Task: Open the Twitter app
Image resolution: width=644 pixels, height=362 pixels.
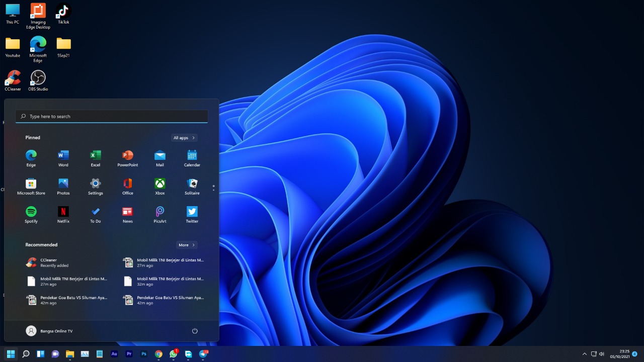Action: [192, 214]
